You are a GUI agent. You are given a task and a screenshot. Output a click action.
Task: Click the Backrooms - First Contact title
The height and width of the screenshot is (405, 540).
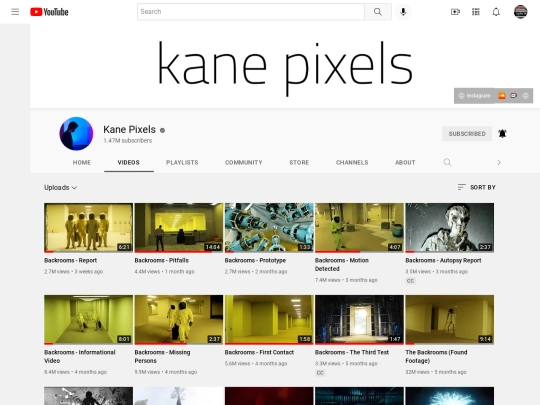coord(259,352)
